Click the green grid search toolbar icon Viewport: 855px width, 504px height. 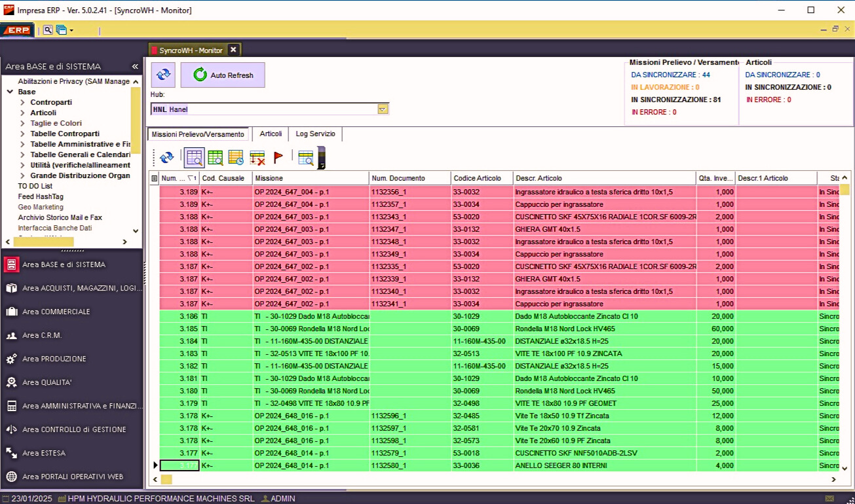click(216, 157)
